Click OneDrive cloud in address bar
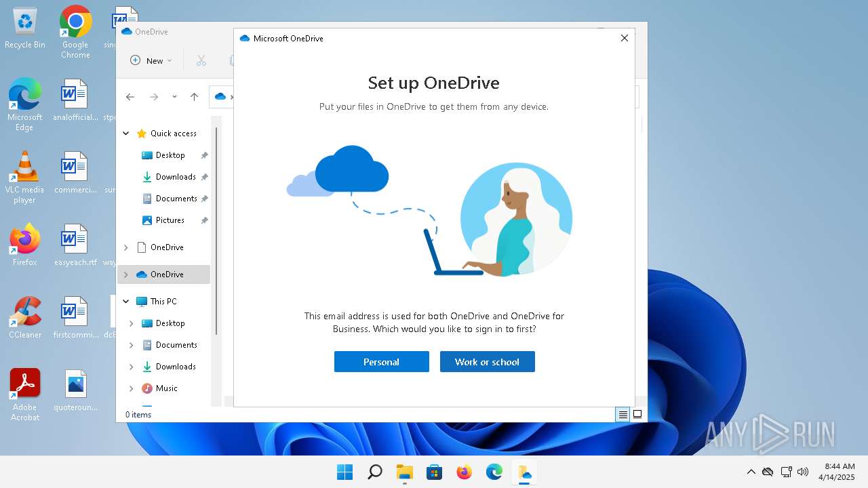The height and width of the screenshot is (488, 868). (x=220, y=97)
